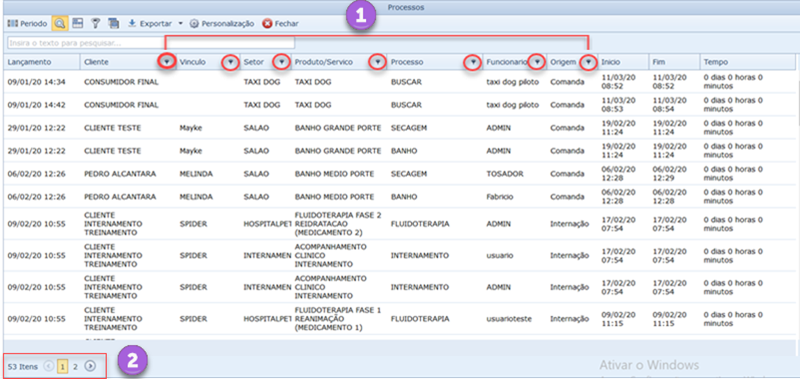Sort by the Fim column header
This screenshot has height=379, width=800.
[674, 62]
